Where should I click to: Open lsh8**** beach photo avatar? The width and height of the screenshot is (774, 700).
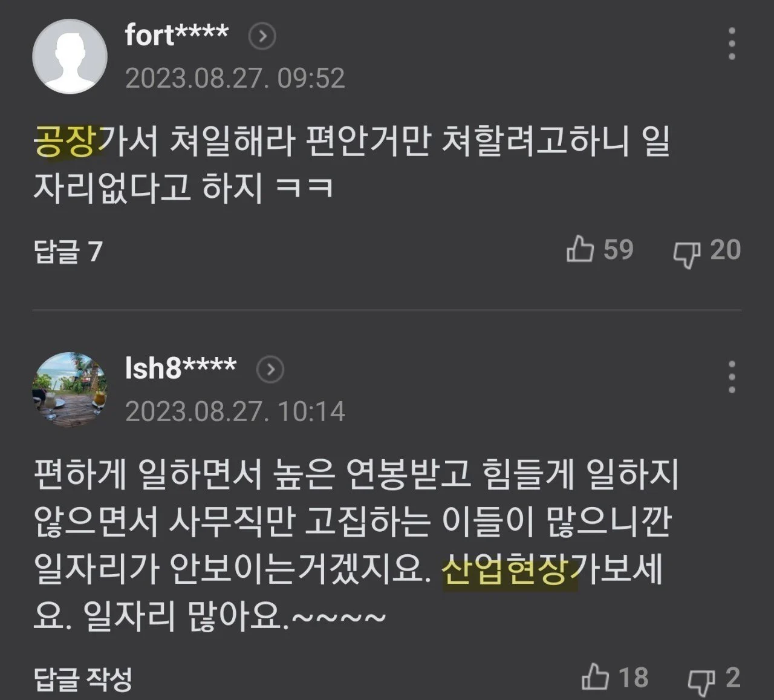70,390
